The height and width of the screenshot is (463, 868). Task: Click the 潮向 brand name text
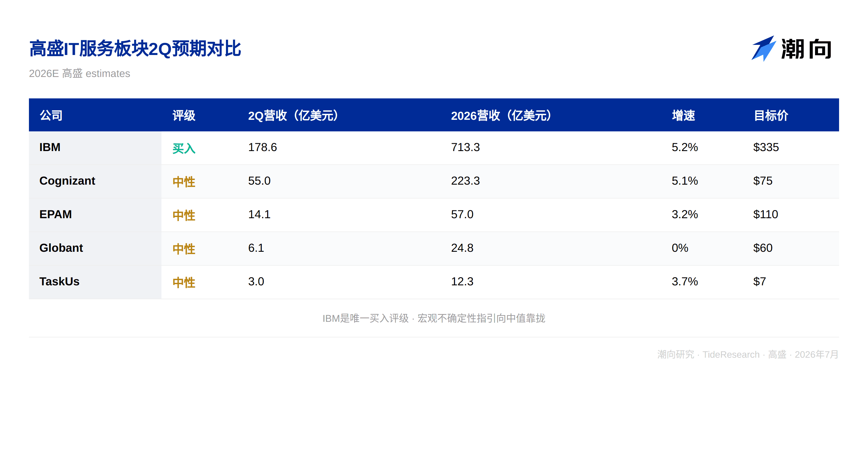tap(806, 49)
